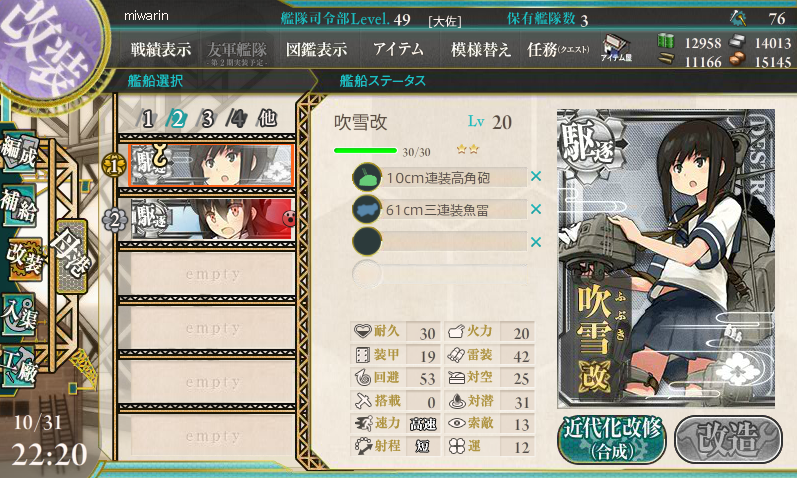Click the 近代化改修 modernization button
Image resolution: width=797 pixels, height=478 pixels.
click(x=612, y=440)
